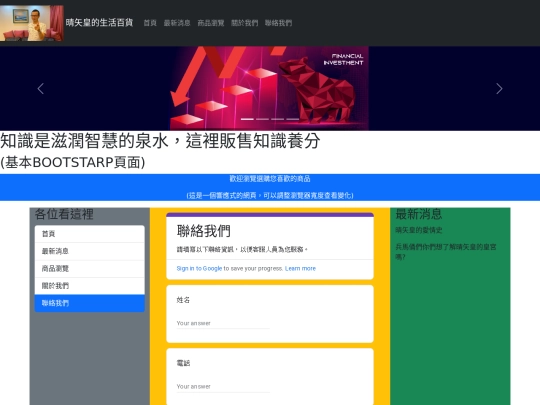
Task: Open the 晴矢皇的愛情史 news link
Action: coord(419,230)
